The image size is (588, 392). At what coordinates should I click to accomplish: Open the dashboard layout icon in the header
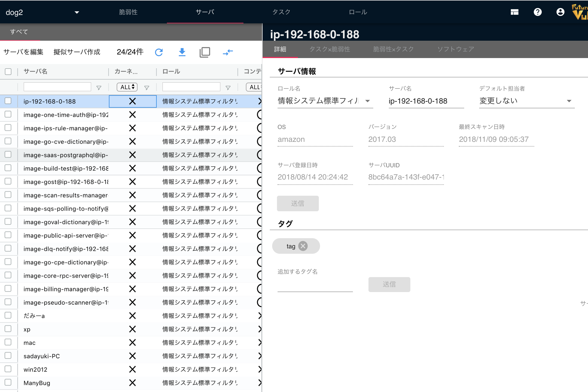pos(515,12)
